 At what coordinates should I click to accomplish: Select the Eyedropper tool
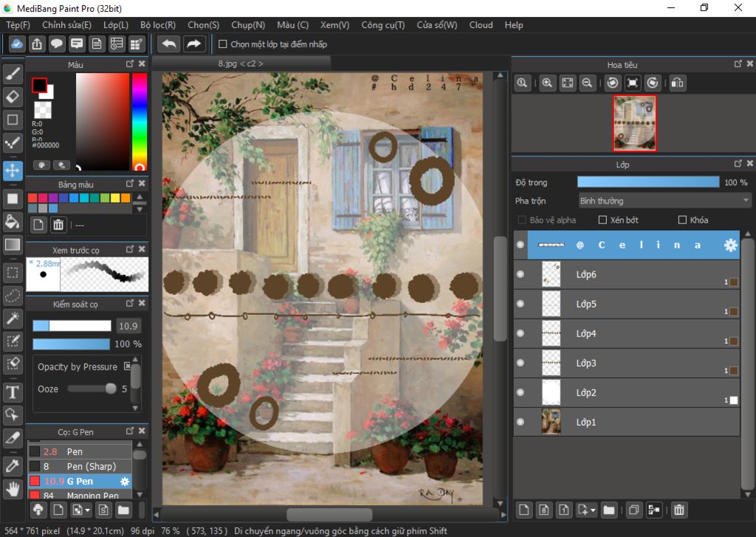coord(13,465)
